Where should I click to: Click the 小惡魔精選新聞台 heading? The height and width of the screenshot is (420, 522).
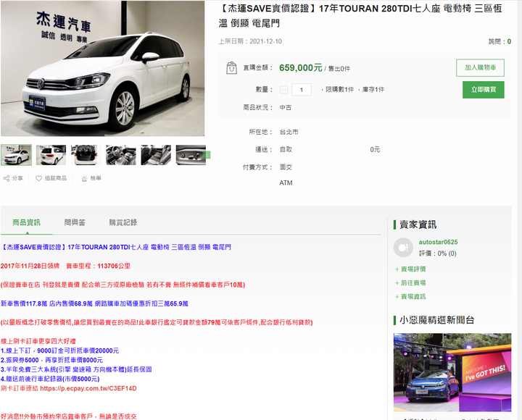coord(436,320)
